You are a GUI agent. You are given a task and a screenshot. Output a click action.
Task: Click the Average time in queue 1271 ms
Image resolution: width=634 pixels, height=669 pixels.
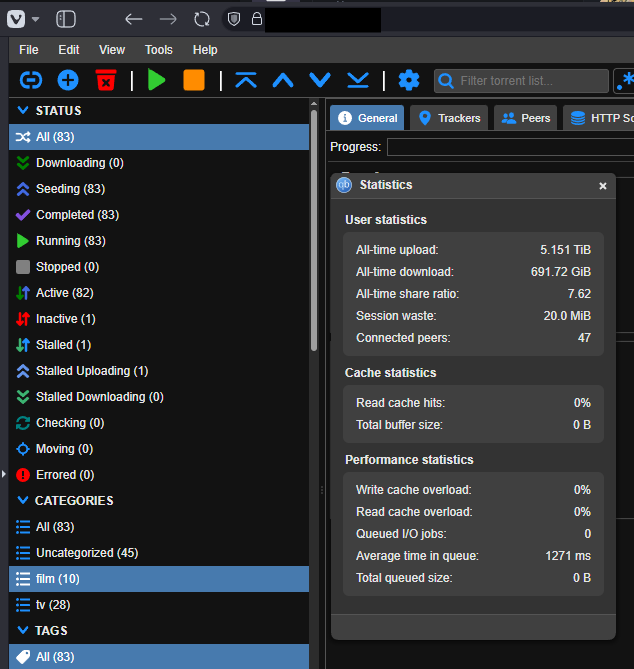(568, 556)
